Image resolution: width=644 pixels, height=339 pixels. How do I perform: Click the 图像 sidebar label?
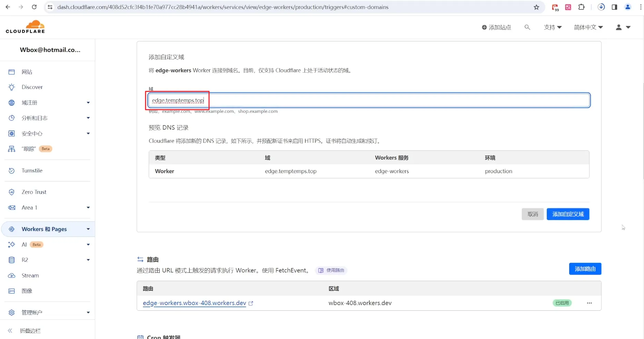pos(27,291)
